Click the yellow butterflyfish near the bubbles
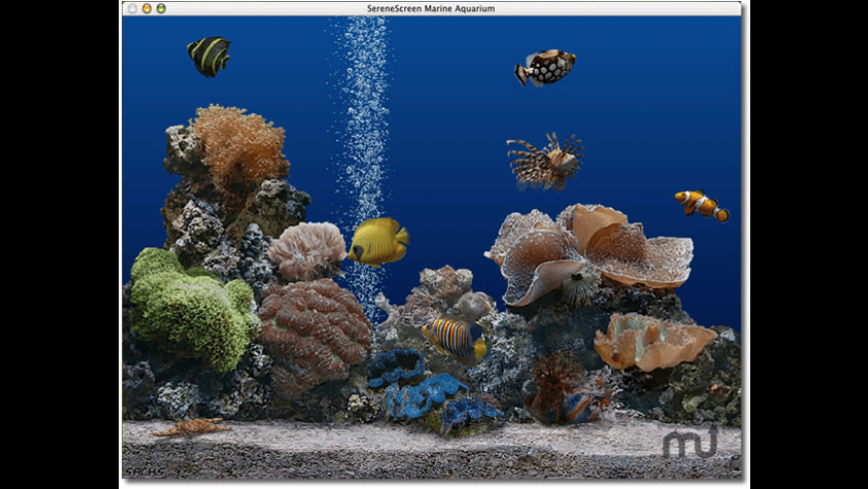This screenshot has width=868, height=489. click(x=378, y=242)
